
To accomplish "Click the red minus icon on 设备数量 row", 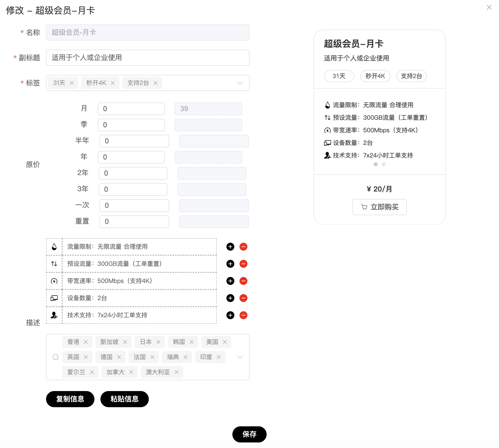I will point(243,298).
